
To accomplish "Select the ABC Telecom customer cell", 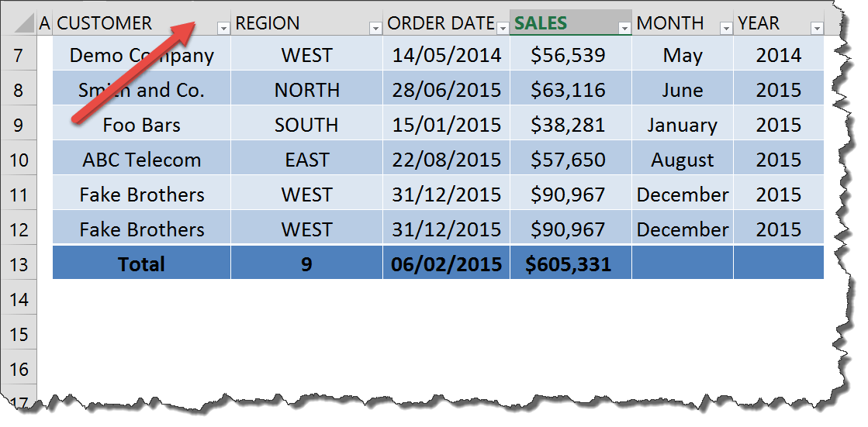I will (142, 159).
